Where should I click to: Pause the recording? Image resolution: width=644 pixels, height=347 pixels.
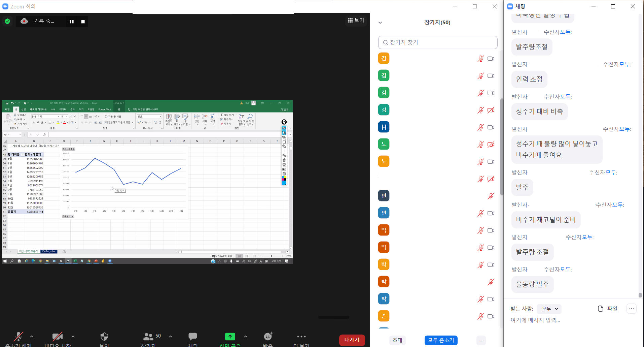[x=72, y=22]
